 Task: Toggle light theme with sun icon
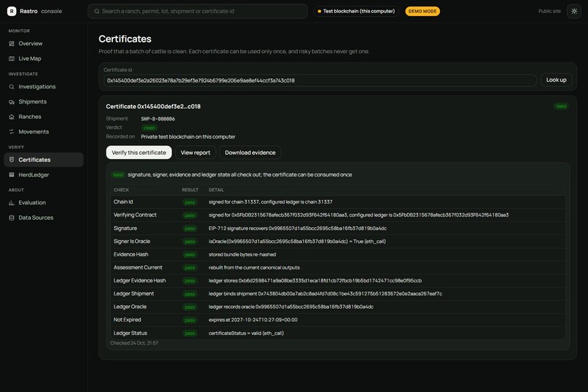[x=574, y=11]
